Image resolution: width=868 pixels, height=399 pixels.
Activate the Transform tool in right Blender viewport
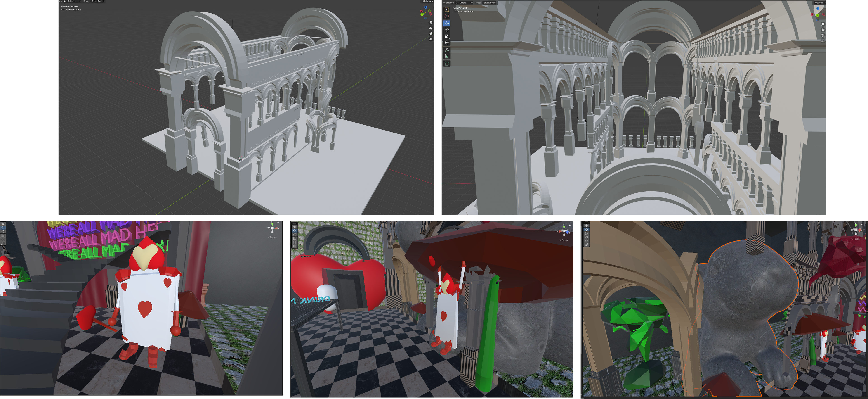pyautogui.click(x=447, y=43)
